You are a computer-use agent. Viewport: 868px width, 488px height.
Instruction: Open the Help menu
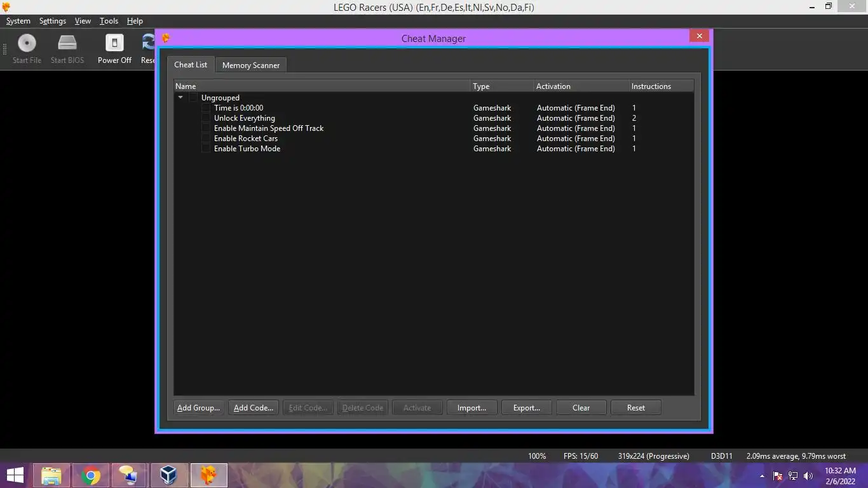pos(135,21)
